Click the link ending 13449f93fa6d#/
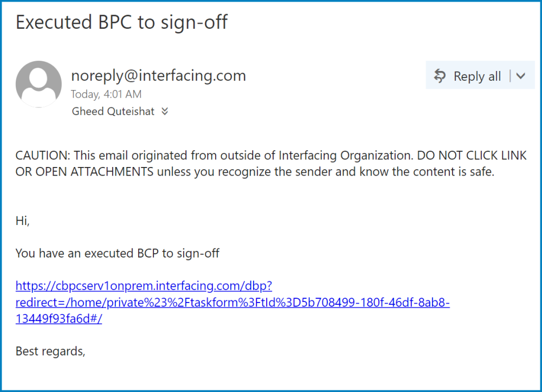The image size is (542, 392). point(59,319)
